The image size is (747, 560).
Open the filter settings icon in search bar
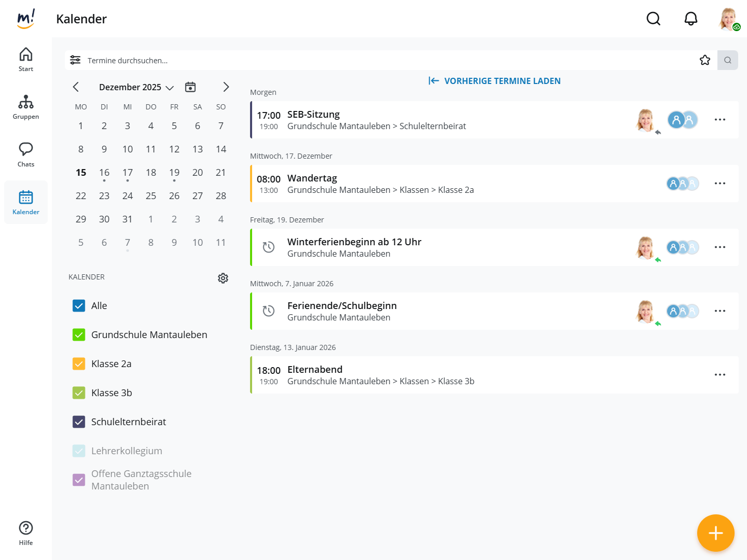point(75,60)
